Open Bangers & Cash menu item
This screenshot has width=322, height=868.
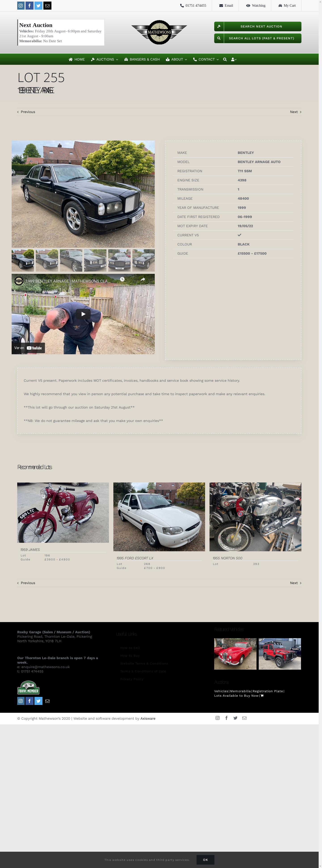(142, 59)
